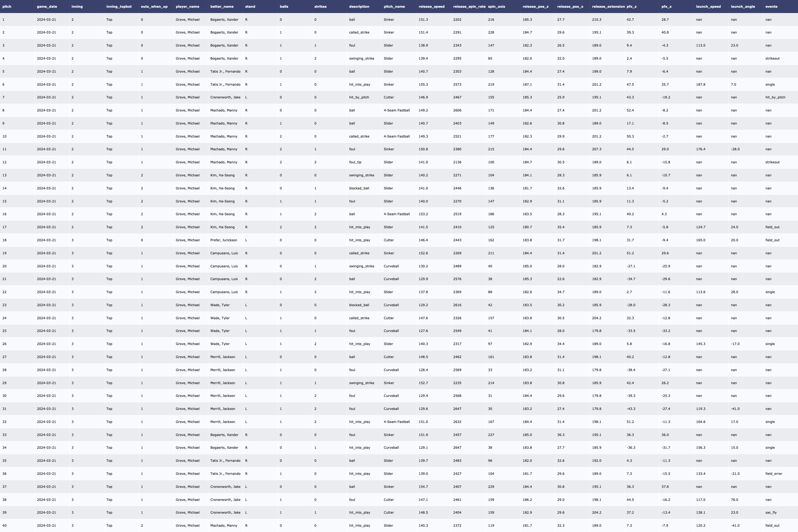
Task: Sort by release_speed column header
Action: click(431, 6)
